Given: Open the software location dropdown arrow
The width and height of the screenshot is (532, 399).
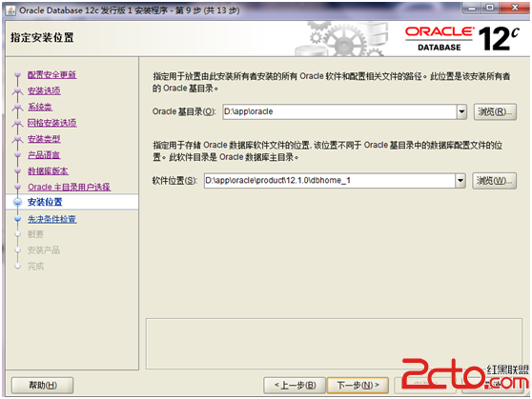Looking at the screenshot, I should point(460,180).
